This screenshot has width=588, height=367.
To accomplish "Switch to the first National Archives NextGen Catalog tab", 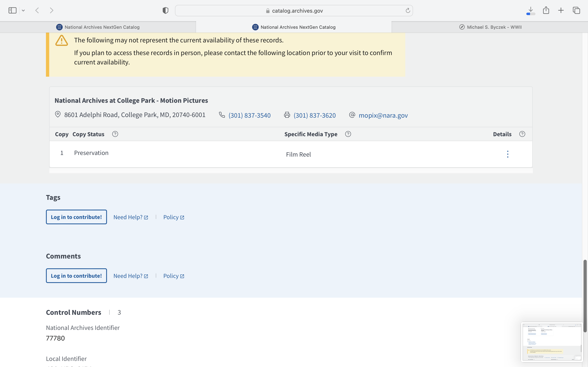I will point(98,27).
